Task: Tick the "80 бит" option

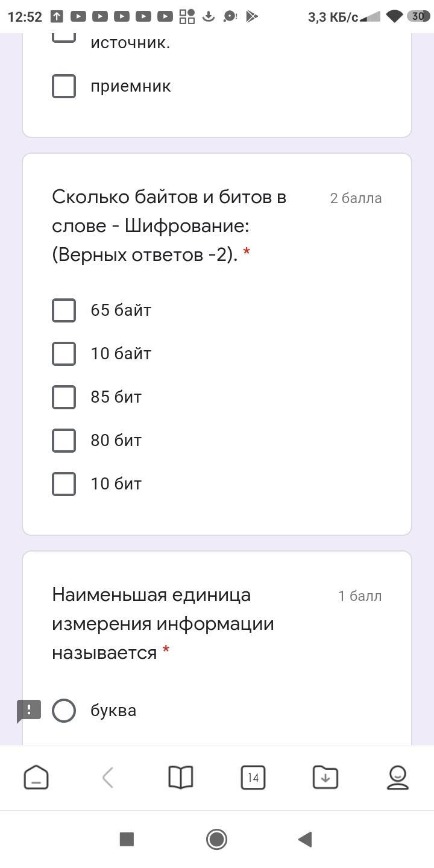Action: pos(64,441)
